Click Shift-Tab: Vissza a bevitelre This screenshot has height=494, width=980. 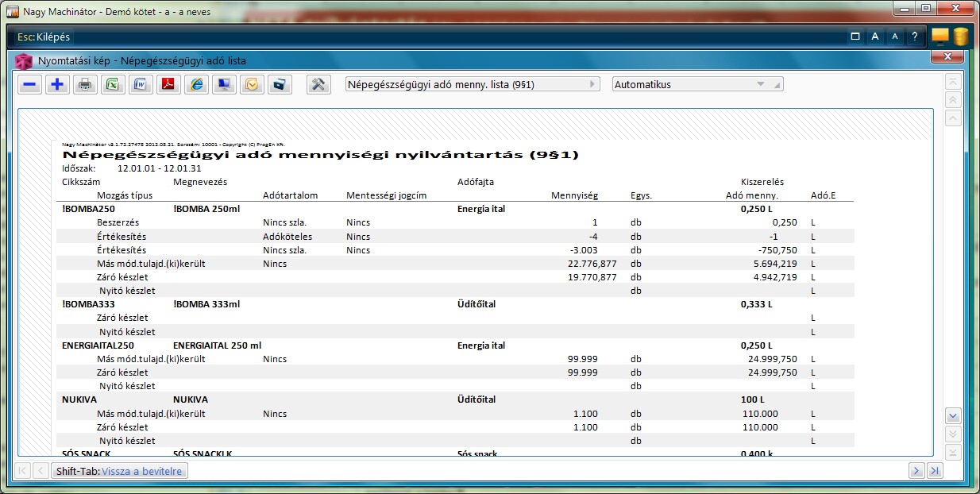(x=120, y=471)
